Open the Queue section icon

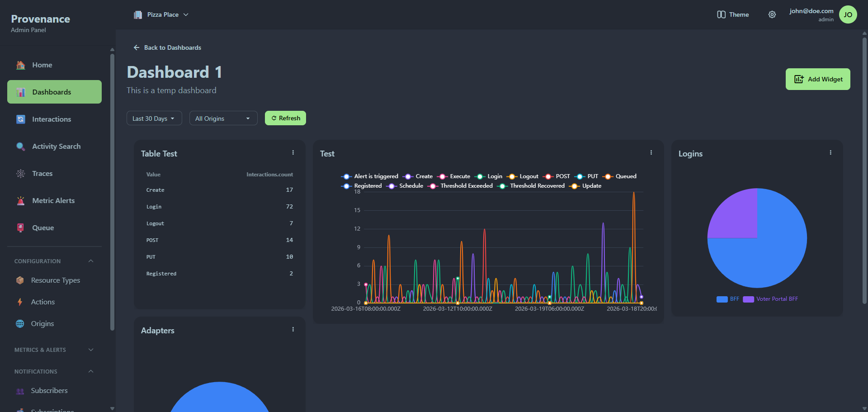pyautogui.click(x=20, y=227)
